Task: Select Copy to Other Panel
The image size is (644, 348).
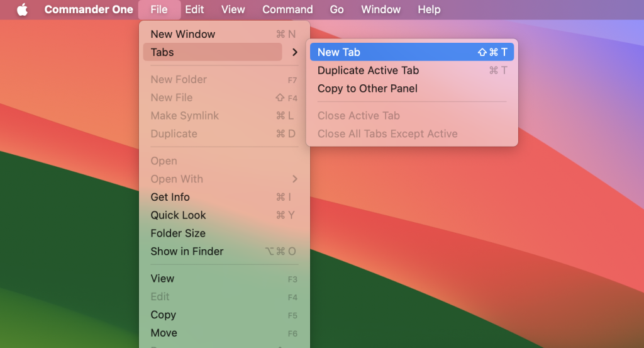Action: [412, 88]
